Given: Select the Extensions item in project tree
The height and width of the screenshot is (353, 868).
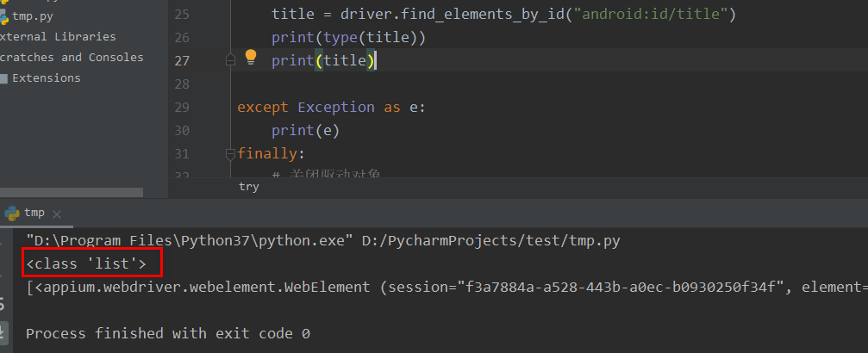Looking at the screenshot, I should pyautogui.click(x=46, y=78).
